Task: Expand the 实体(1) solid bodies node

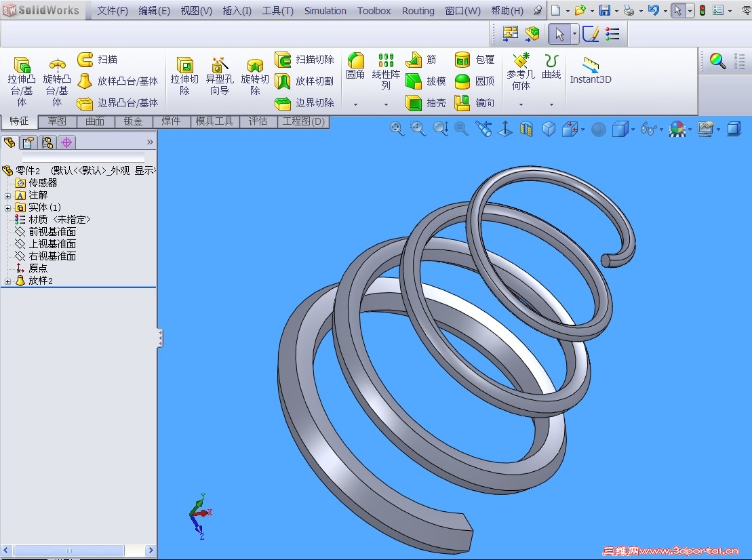Action: coord(7,208)
